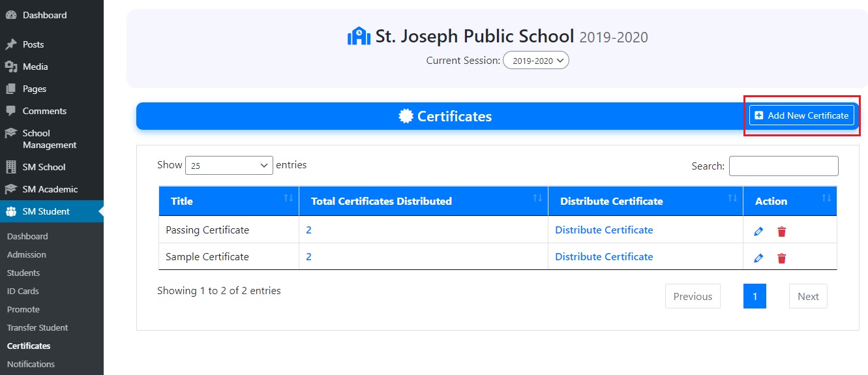Sort by Distribute Certificate column arrows
The image size is (868, 375).
tap(732, 198)
